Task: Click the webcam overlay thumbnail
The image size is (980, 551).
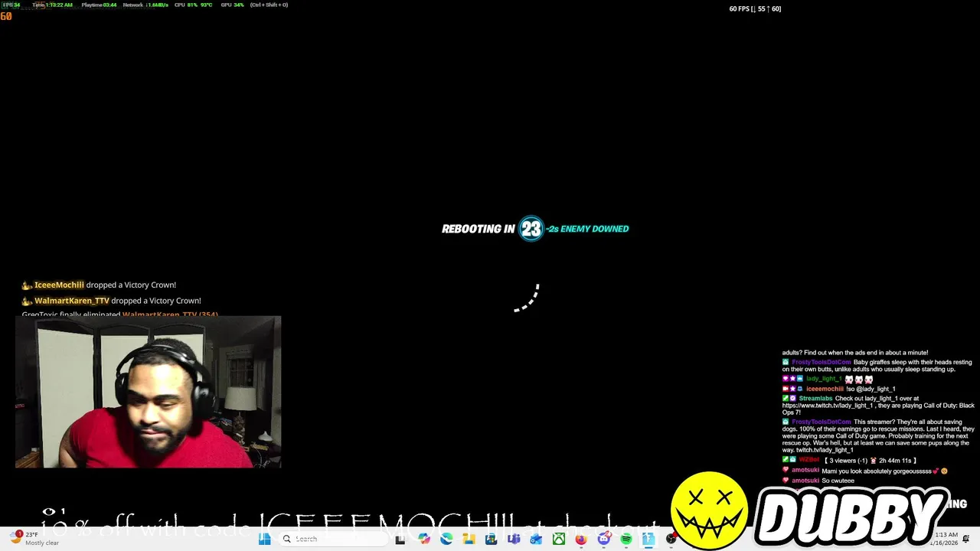Action: coord(148,392)
